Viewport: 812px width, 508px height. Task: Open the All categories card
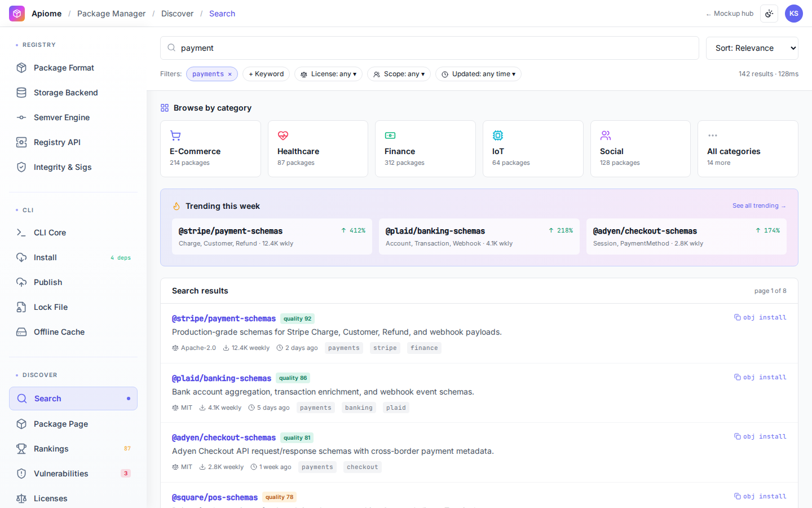748,148
